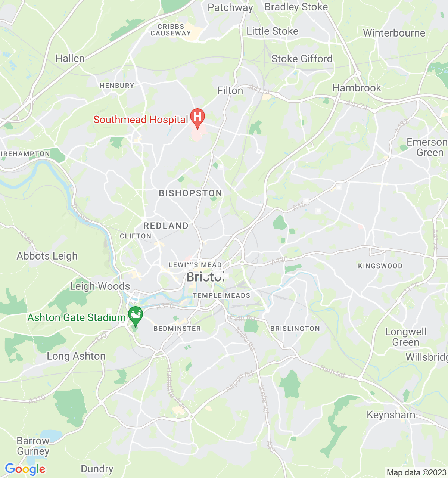The height and width of the screenshot is (478, 448).
Task: Click the Longwell Green label
Action: 405,337
